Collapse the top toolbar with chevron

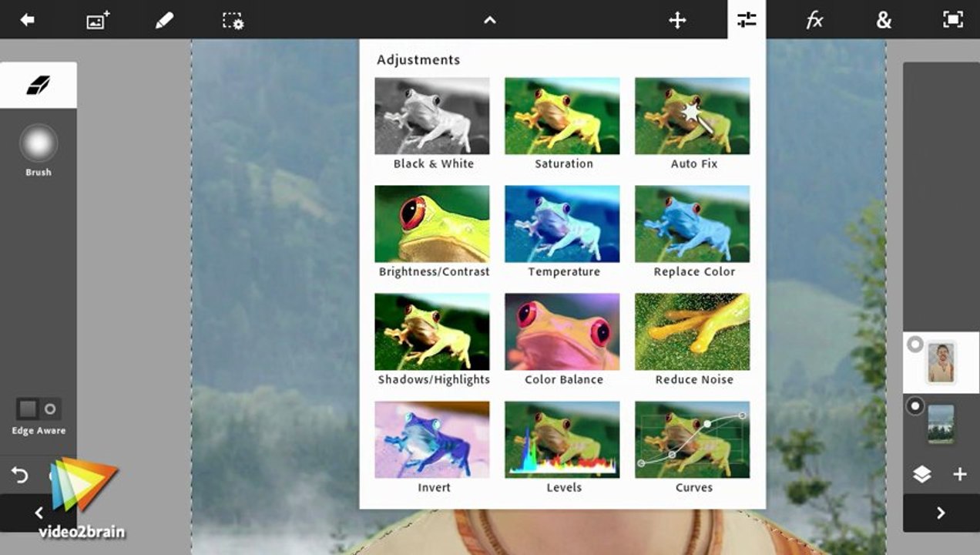point(490,21)
